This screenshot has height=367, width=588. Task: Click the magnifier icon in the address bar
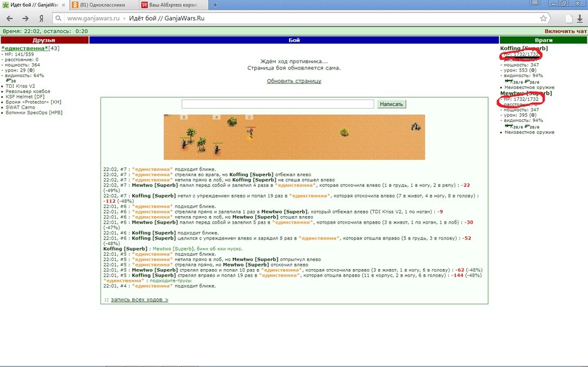[58, 18]
